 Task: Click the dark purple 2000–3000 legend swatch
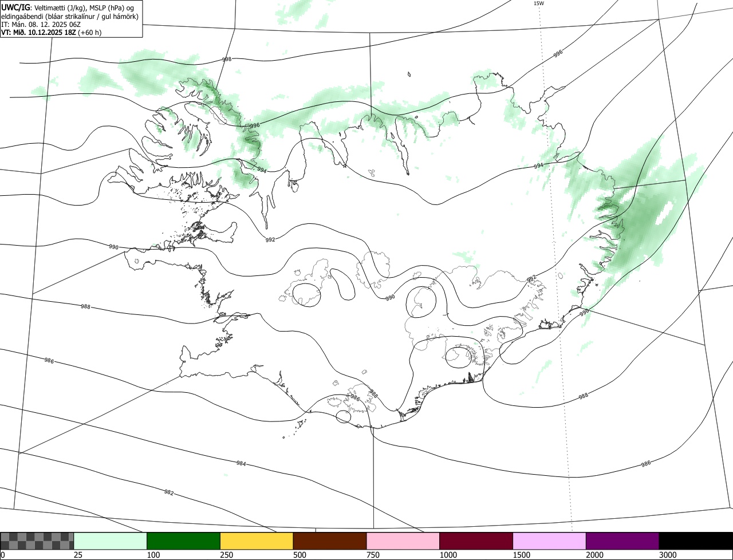[622, 541]
